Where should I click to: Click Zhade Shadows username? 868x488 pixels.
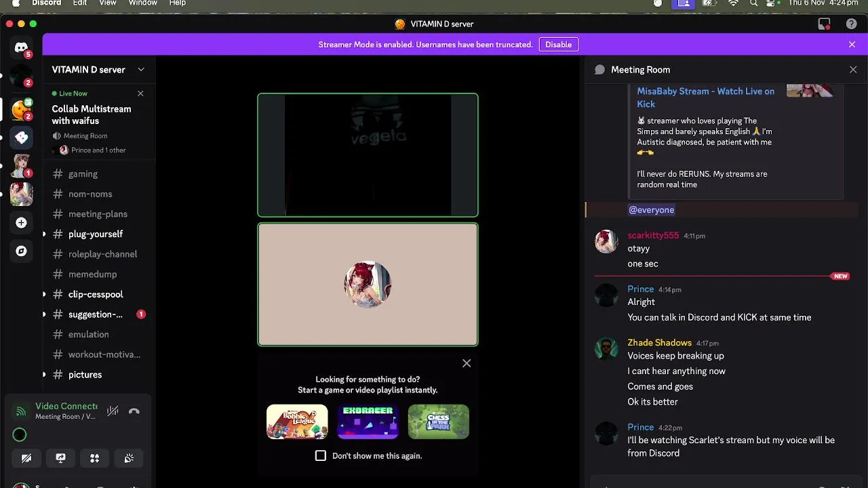tap(659, 342)
